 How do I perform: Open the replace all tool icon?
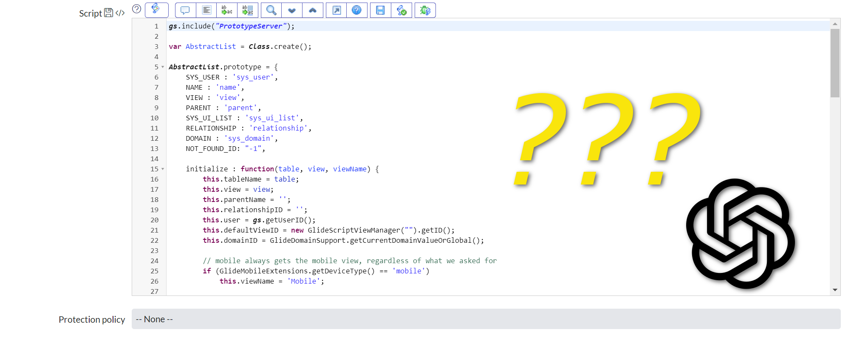click(x=248, y=10)
